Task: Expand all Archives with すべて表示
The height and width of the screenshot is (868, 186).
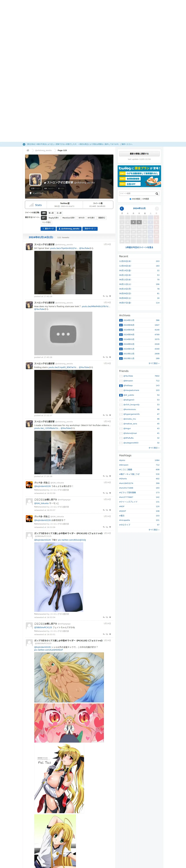Action: pos(154,363)
